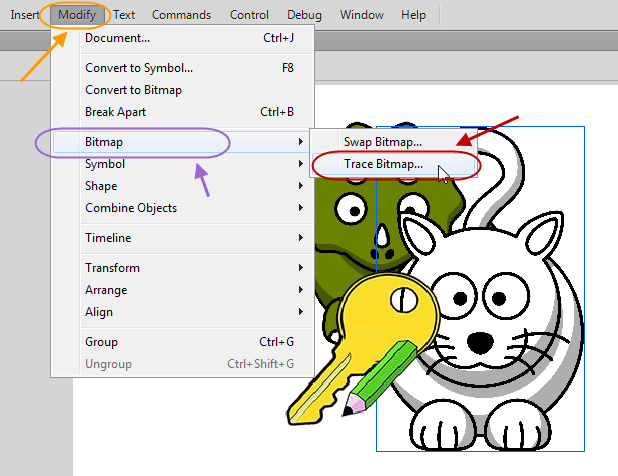Open the Help menu
Viewport: 618px width, 476px height.
(x=413, y=15)
